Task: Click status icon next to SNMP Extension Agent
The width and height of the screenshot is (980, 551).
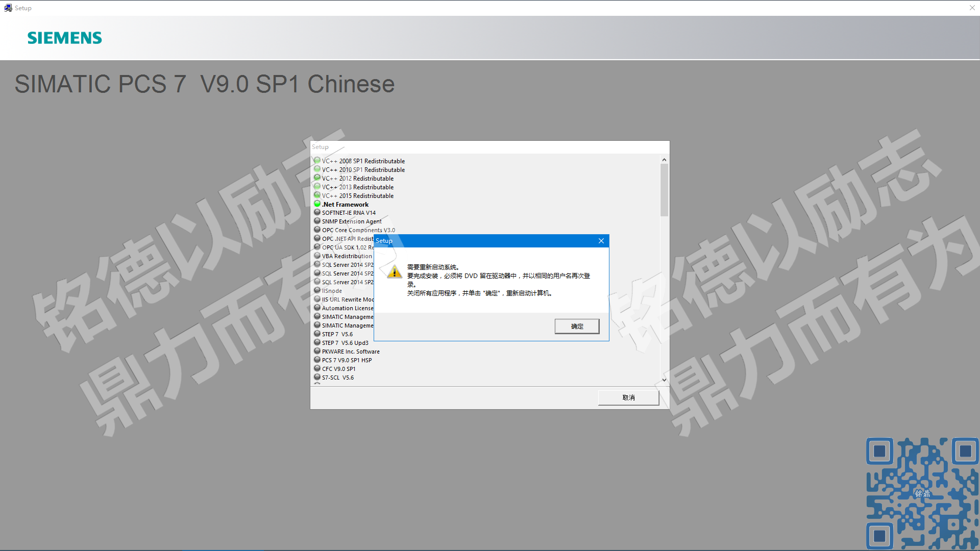Action: tap(317, 221)
